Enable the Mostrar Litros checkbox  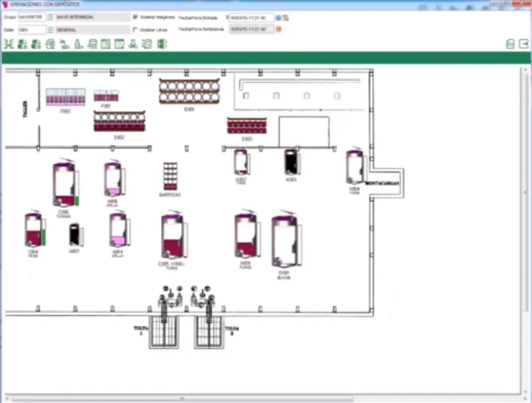click(135, 30)
